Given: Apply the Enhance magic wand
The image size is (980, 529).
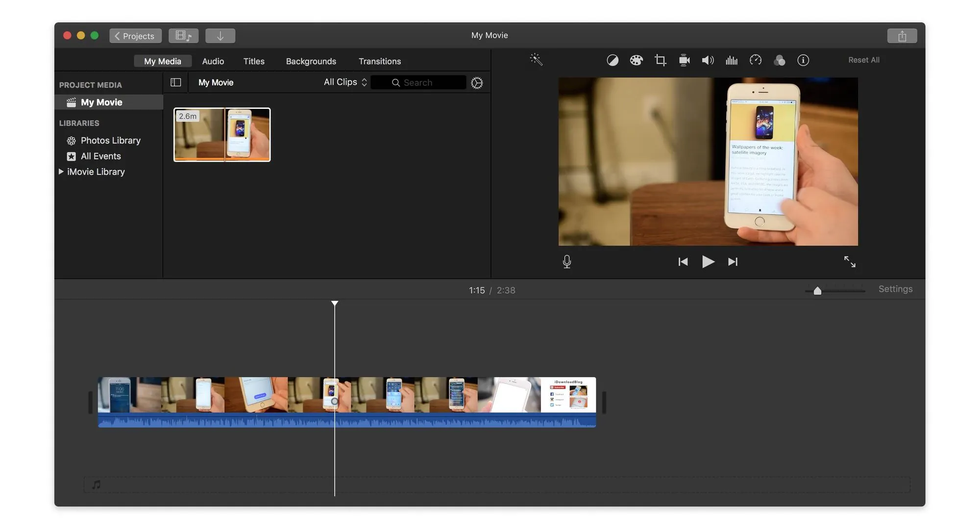Looking at the screenshot, I should point(536,60).
